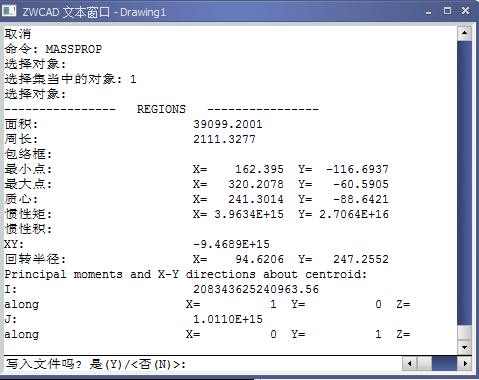Click the centroid X value 241.3014
The width and height of the screenshot is (479, 380).
(256, 199)
